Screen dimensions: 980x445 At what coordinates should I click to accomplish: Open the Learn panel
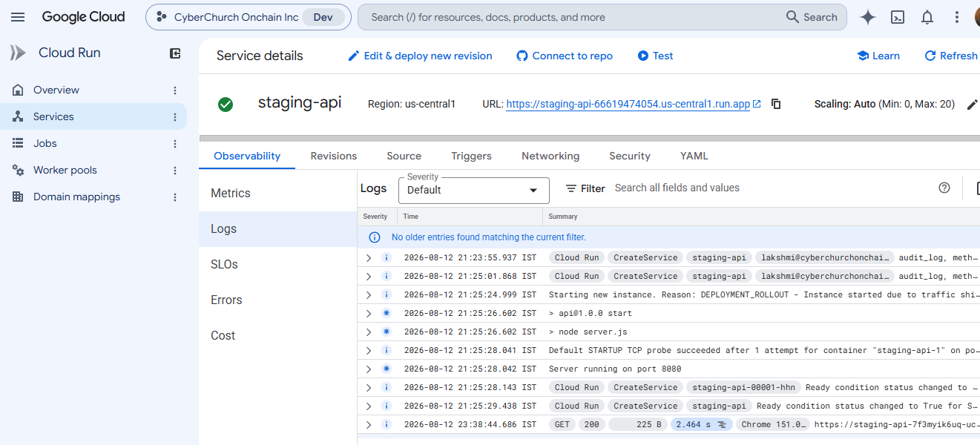click(878, 56)
